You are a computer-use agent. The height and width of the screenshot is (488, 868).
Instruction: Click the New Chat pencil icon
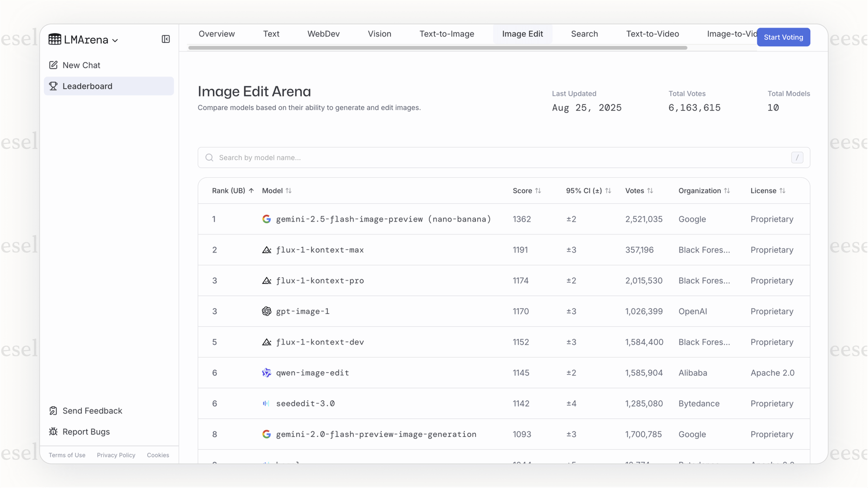pos(53,65)
